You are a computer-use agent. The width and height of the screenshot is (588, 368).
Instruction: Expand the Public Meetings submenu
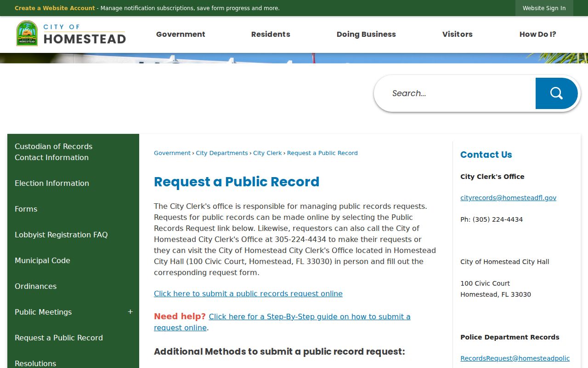pos(130,312)
